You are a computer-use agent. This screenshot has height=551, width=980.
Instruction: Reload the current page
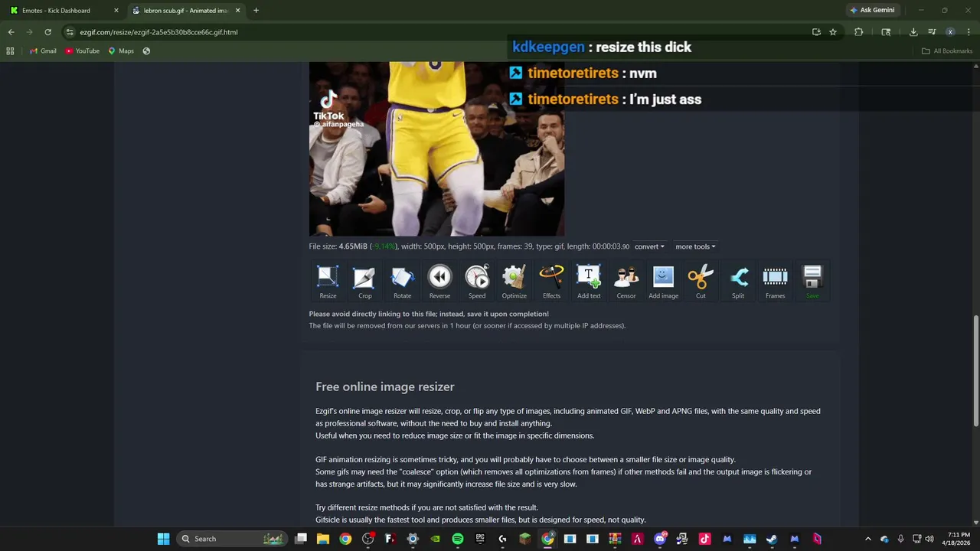47,32
